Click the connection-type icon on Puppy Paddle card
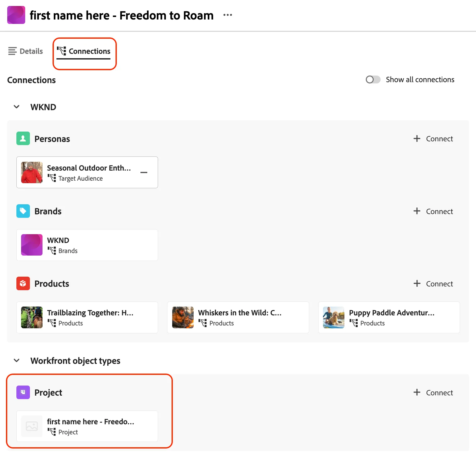Screen dimensions: 476x474 click(354, 323)
